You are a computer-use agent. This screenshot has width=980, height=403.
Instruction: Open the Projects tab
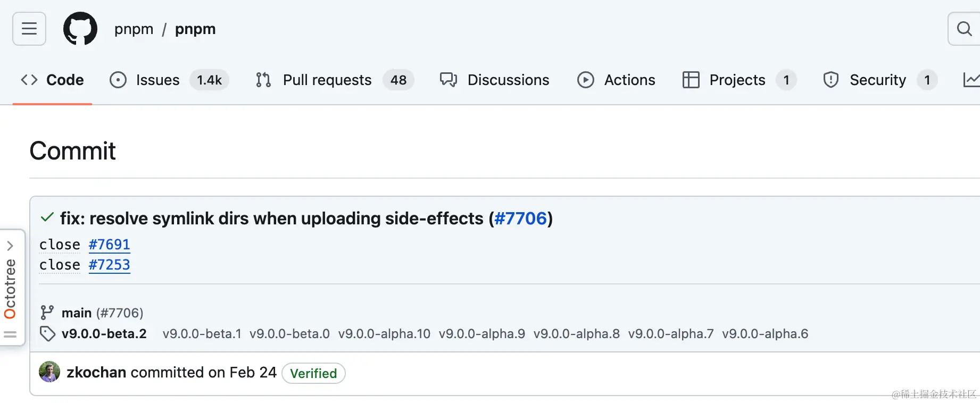738,80
